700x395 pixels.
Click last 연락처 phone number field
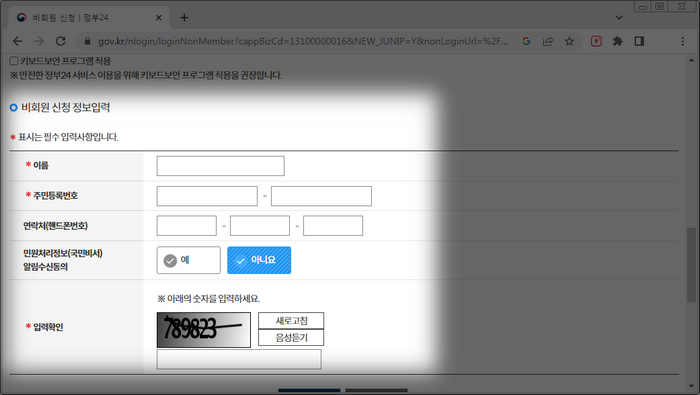333,226
